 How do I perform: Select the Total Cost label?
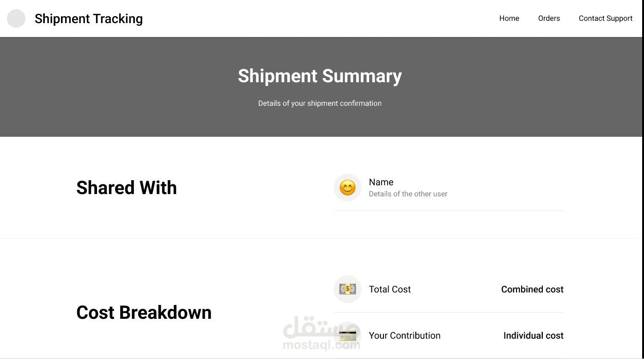coord(390,289)
